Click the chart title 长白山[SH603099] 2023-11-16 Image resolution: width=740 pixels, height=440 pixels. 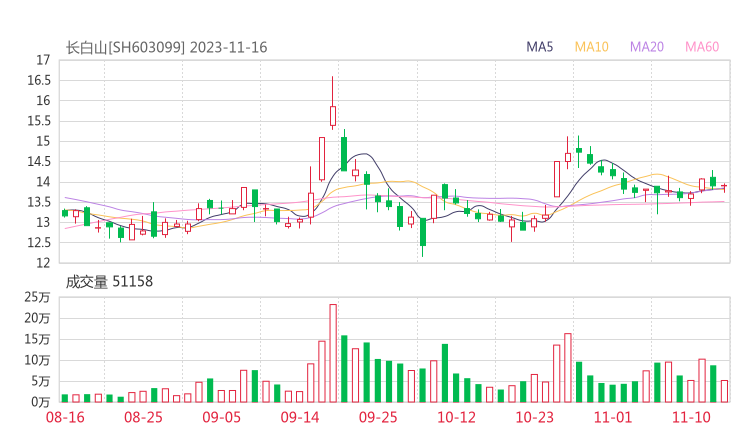[166, 47]
